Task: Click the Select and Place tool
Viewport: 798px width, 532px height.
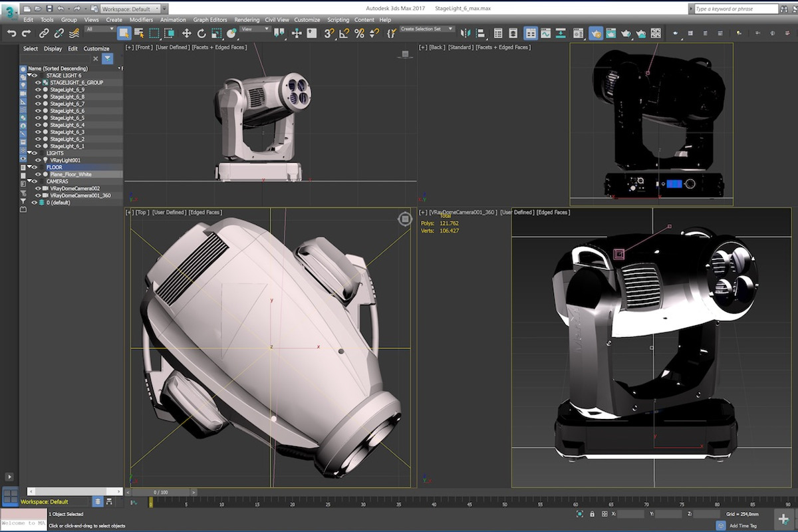Action: [231, 33]
